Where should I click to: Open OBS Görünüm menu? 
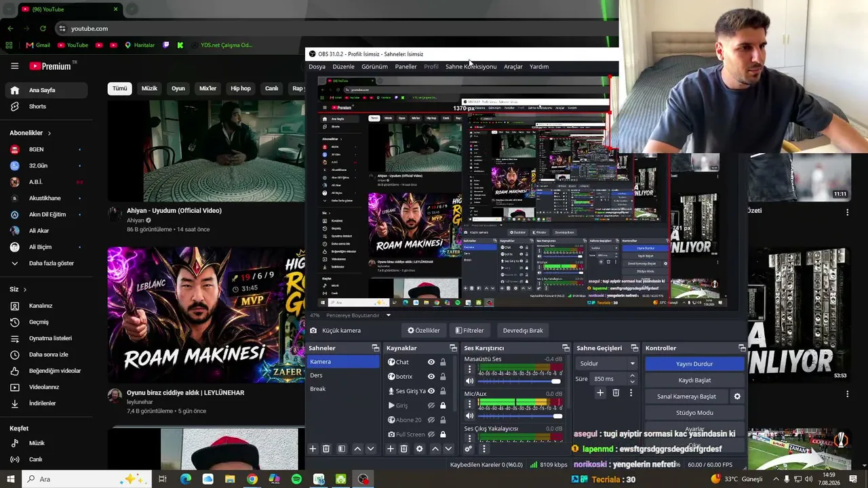tap(374, 66)
